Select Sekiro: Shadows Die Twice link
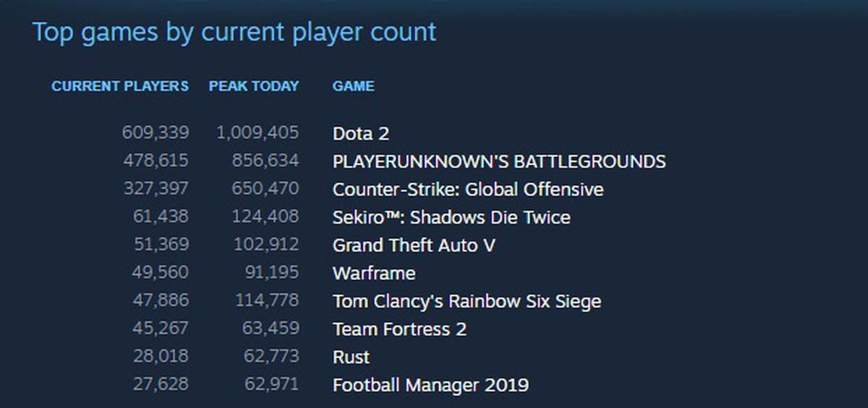 point(451,218)
